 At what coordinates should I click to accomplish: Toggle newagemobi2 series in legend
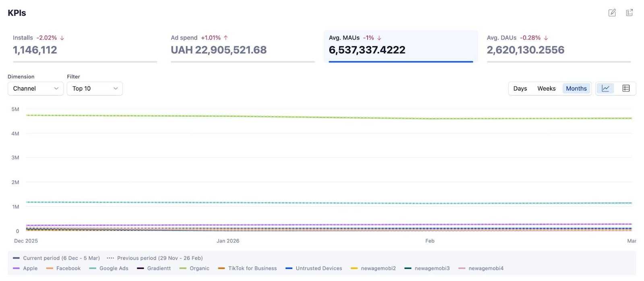click(373, 268)
